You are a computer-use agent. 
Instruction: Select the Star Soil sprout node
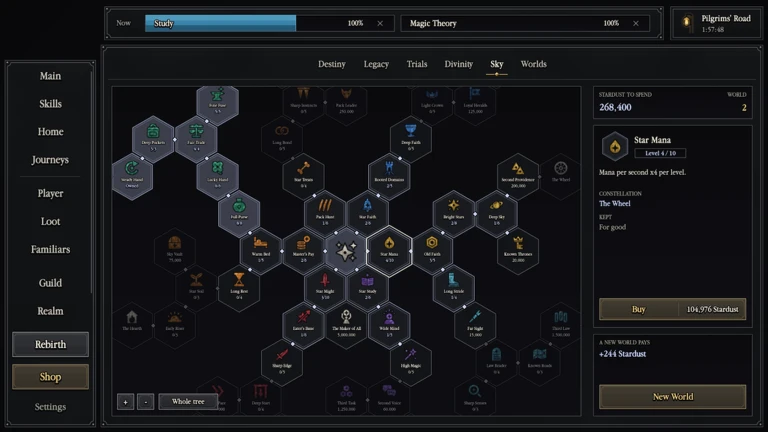(196, 288)
